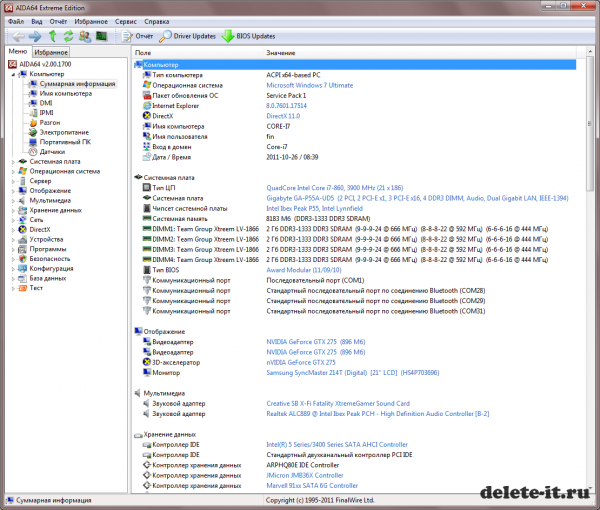This screenshot has height=510, width=600.
Task: Click the users icon in toolbar
Action: tap(85, 36)
